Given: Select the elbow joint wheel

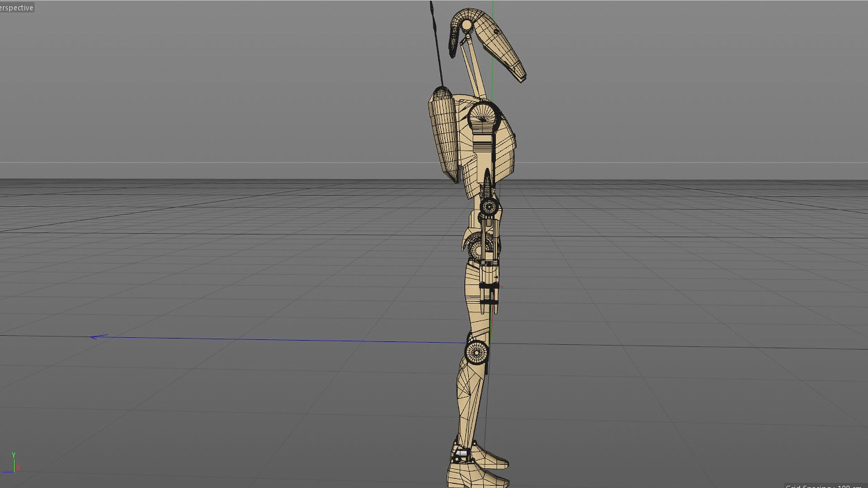Looking at the screenshot, I should point(489,207).
